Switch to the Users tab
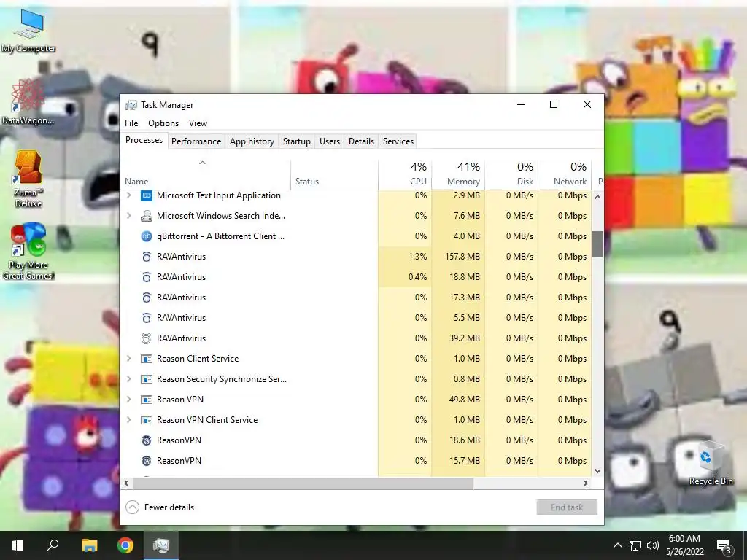This screenshot has height=560, width=747. tap(330, 141)
